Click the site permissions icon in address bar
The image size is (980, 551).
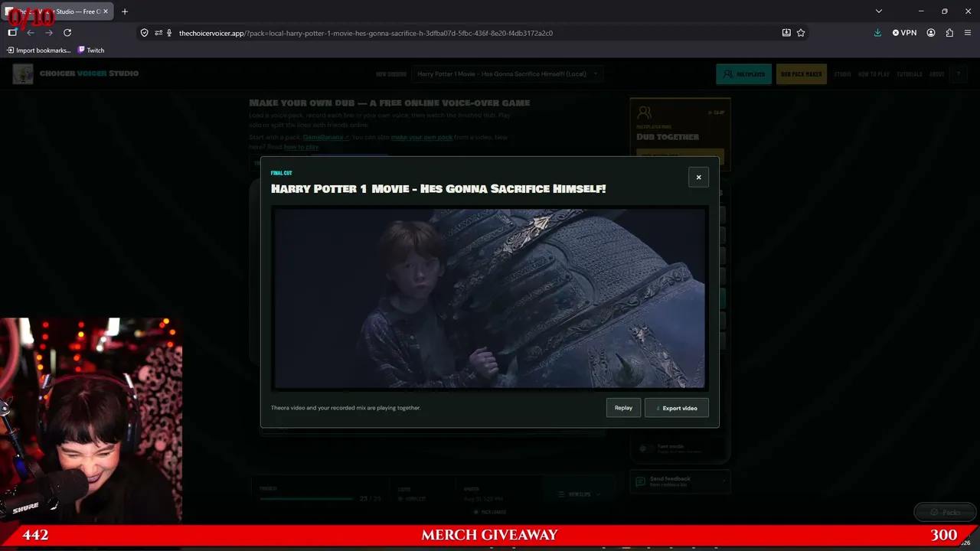click(x=158, y=33)
